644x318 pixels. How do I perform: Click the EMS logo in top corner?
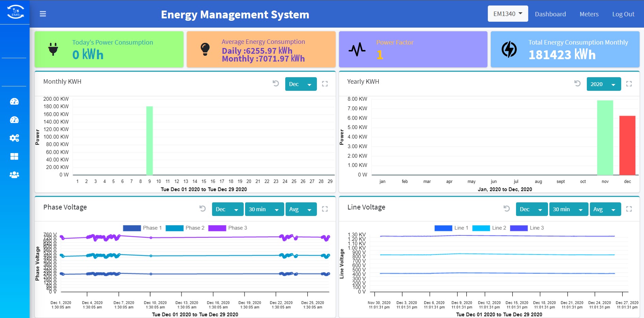pos(15,12)
